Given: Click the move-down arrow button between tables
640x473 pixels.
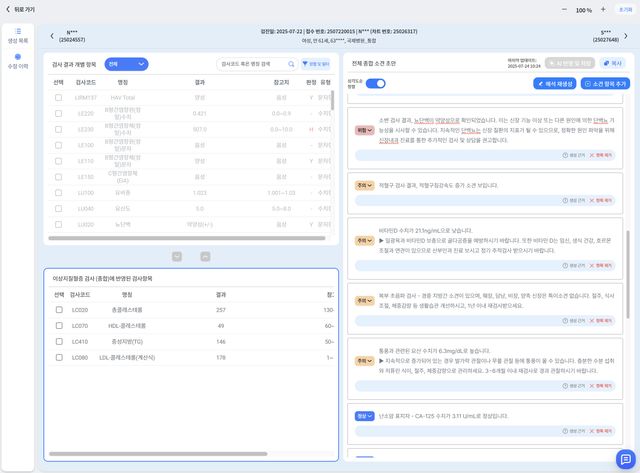Looking at the screenshot, I should tap(177, 256).
